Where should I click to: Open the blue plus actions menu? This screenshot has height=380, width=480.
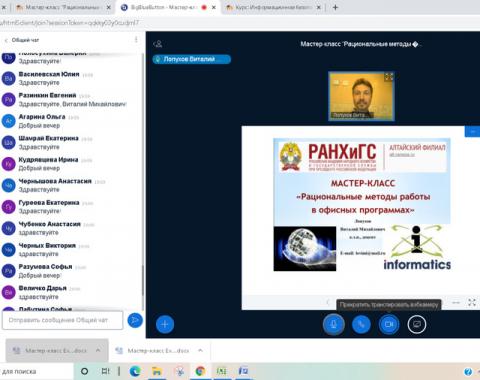point(165,324)
